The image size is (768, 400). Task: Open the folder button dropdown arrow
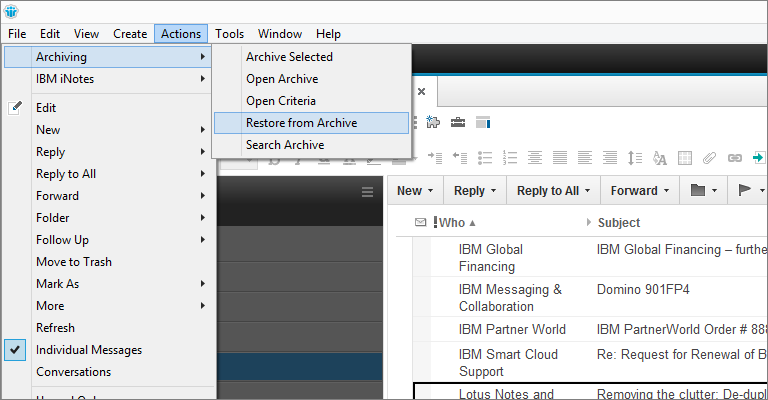(x=714, y=190)
